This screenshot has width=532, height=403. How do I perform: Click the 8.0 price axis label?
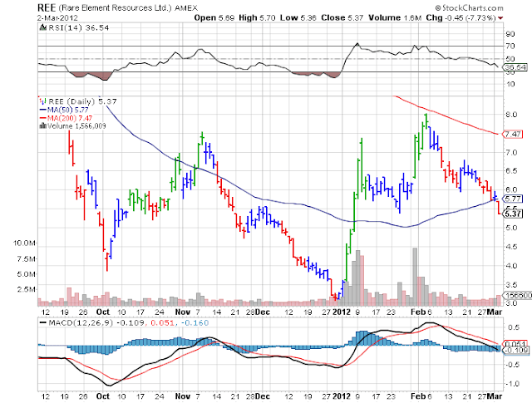511,115
